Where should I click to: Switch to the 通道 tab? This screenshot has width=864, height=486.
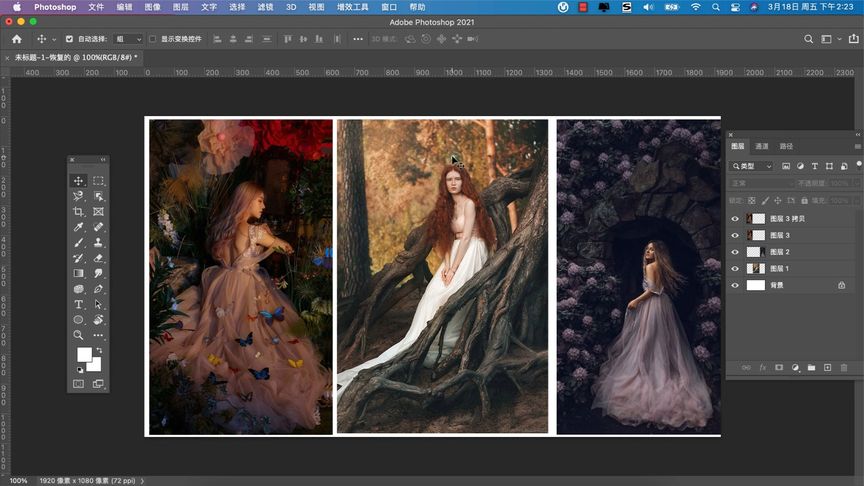click(x=762, y=147)
